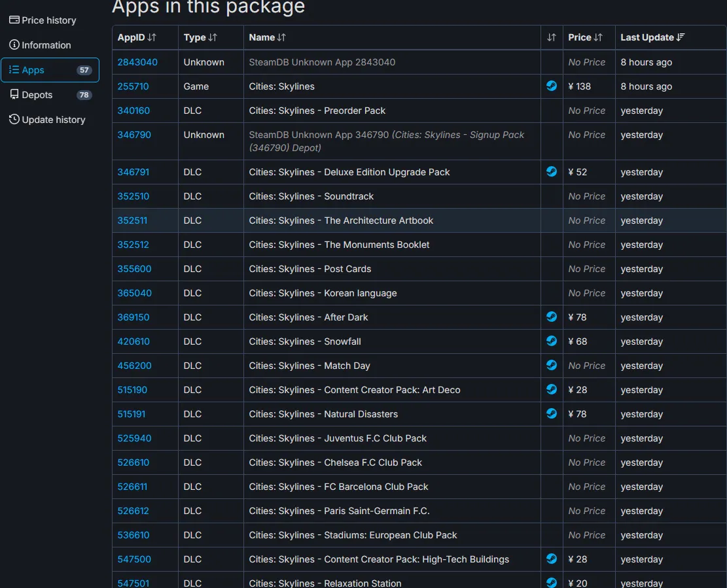This screenshot has height=588, width=727.
Task: Open AppID 515190 link
Action: click(132, 390)
